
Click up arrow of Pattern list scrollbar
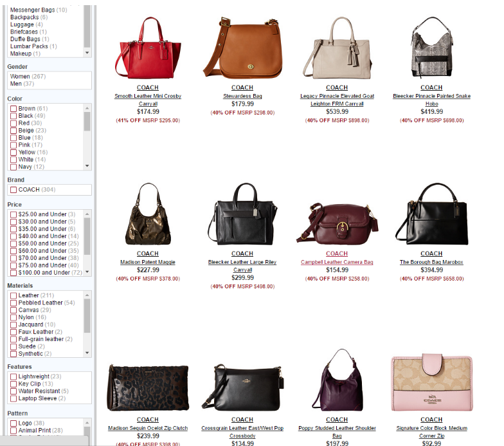click(87, 422)
